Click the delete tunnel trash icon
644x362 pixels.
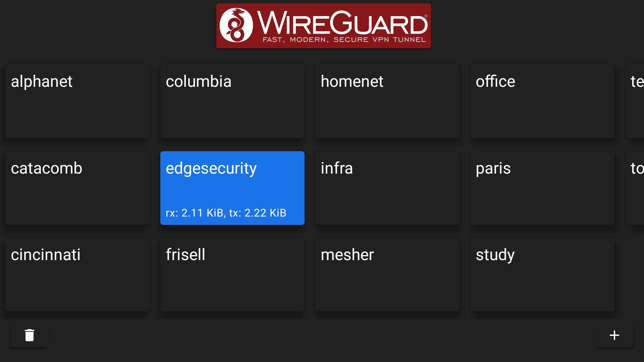[x=29, y=335]
